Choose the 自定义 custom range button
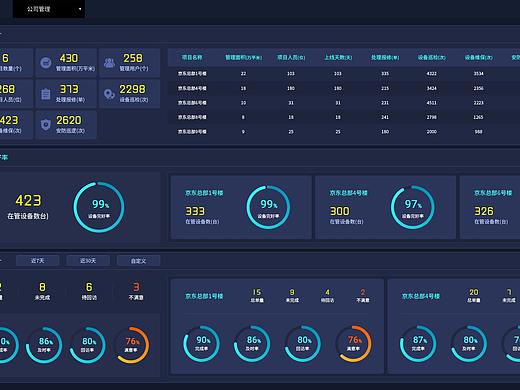This screenshot has width=520, height=390. [138, 261]
